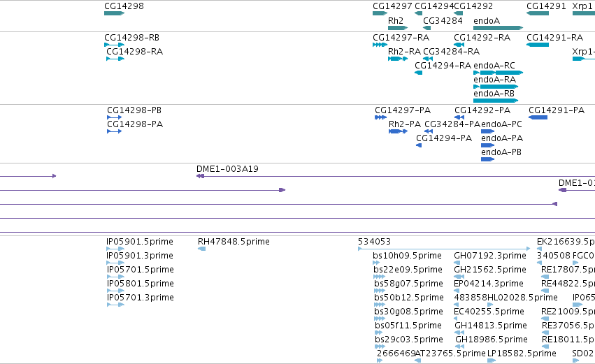595x364 pixels.
Task: Open transcript CG34284-RA
Action: coord(451,52)
